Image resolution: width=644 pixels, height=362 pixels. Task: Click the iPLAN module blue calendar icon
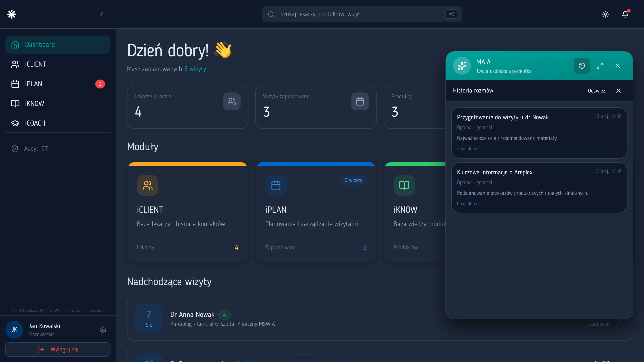tap(276, 185)
